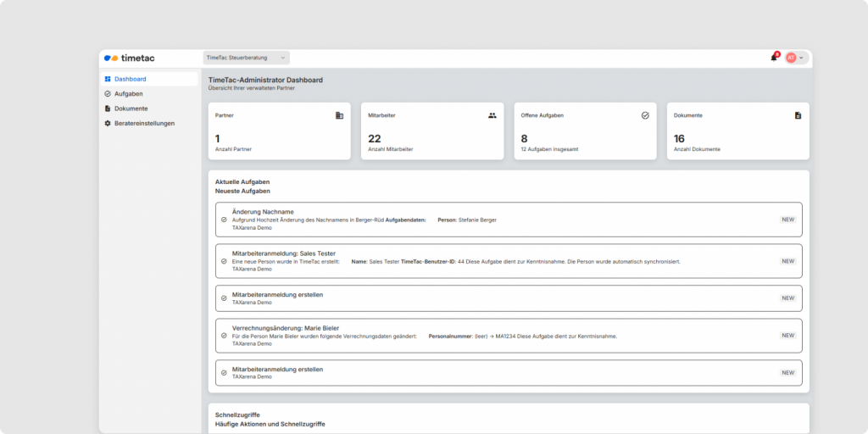Image resolution: width=868 pixels, height=434 pixels.
Task: Open the TimeTac Steuerberatung dropdown
Action: [x=246, y=58]
